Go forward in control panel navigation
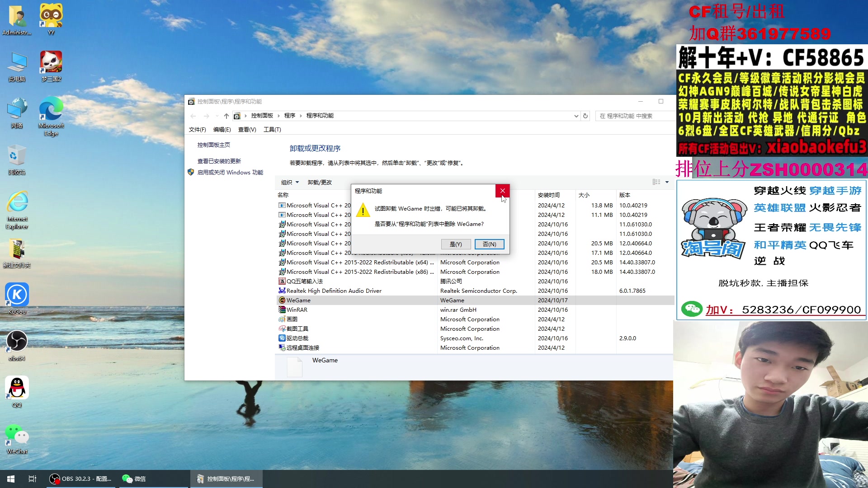This screenshot has height=488, width=868. [x=206, y=116]
